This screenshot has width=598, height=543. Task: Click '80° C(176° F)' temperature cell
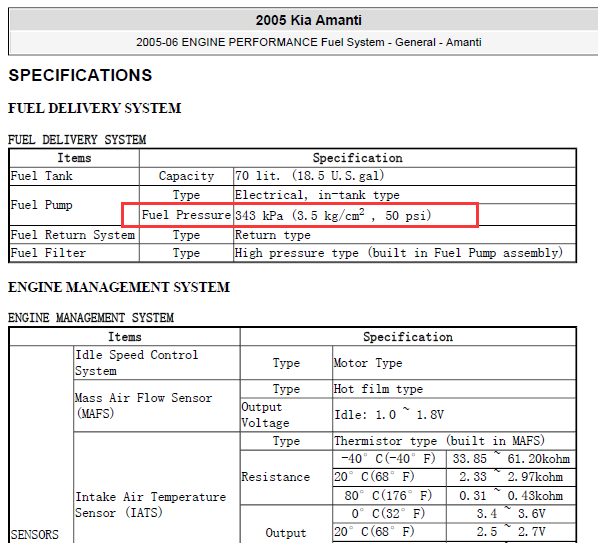(388, 495)
